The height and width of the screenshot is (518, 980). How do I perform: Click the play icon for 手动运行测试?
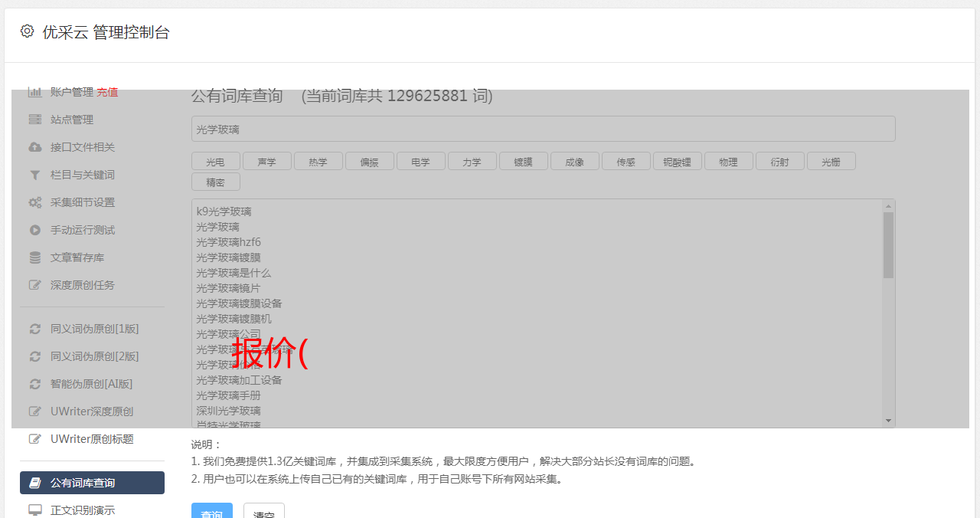tap(34, 230)
